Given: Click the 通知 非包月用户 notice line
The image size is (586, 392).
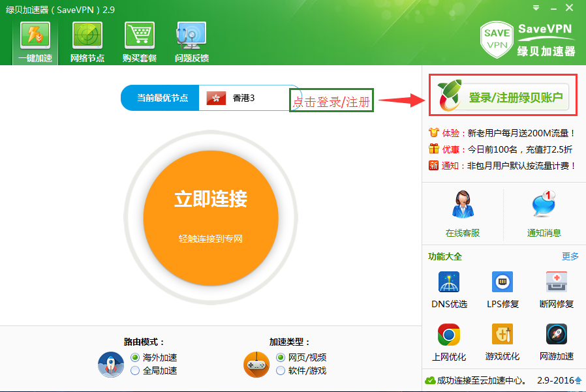Looking at the screenshot, I should (x=502, y=166).
